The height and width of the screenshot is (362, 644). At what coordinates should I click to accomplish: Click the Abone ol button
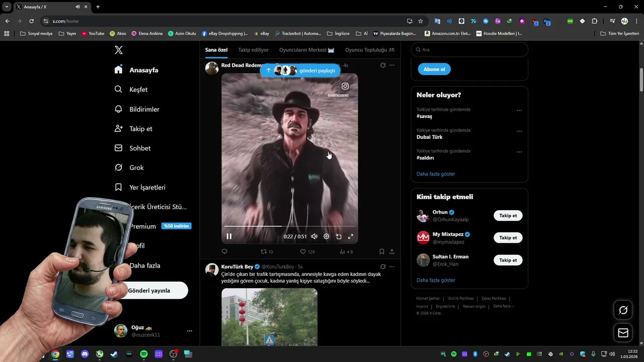(x=434, y=69)
